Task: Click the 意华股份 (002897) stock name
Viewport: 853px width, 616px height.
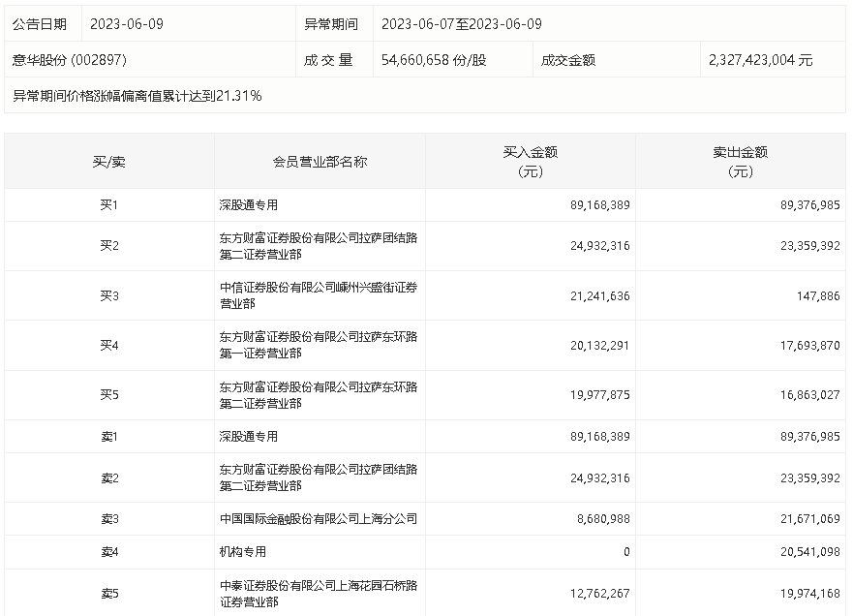Action: [x=70, y=60]
